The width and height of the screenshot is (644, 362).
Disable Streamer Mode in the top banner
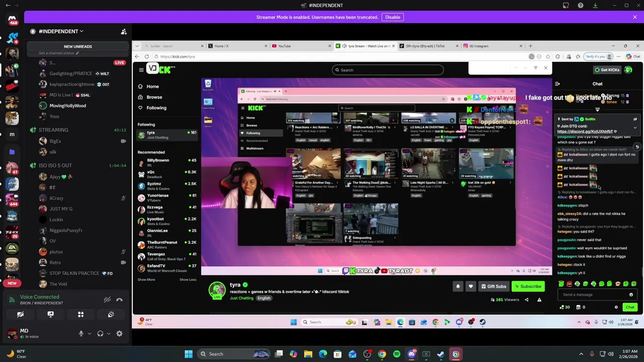(x=392, y=17)
